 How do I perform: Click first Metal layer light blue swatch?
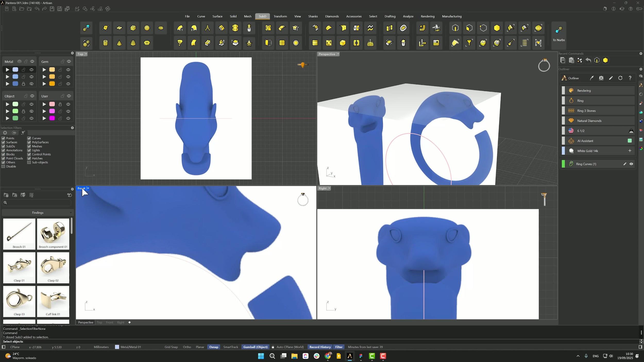15,70
